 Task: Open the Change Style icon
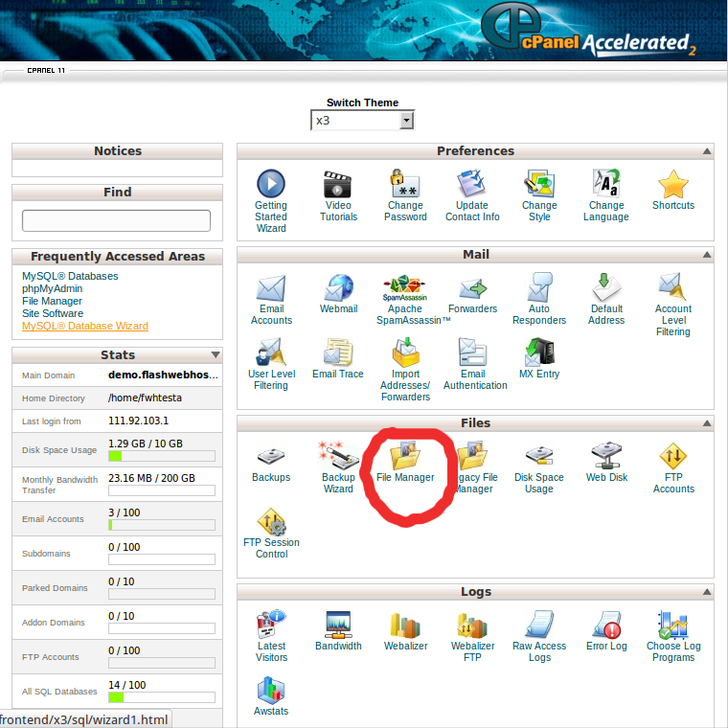click(x=539, y=184)
